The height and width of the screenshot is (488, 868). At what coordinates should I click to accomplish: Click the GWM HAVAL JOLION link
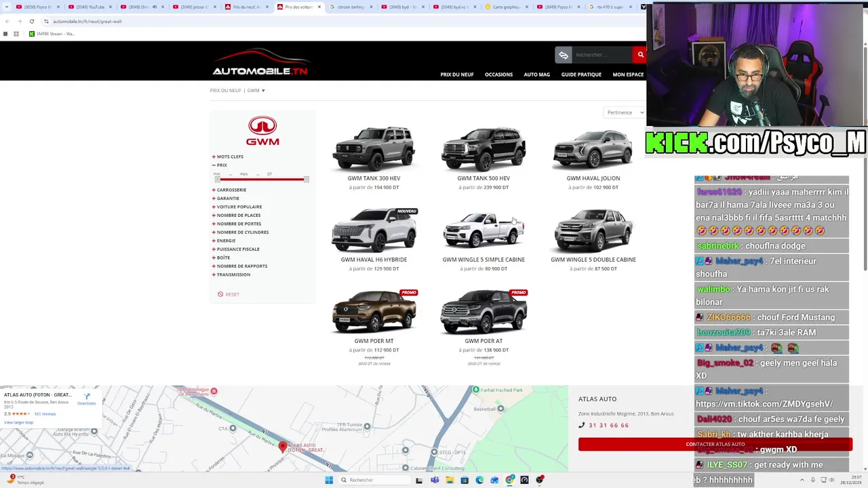click(593, 178)
